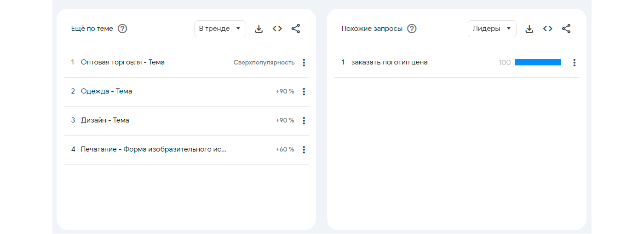The height and width of the screenshot is (234, 644).
Task: Open more options for 'Оптовая торговля' row
Action: pyautogui.click(x=304, y=63)
